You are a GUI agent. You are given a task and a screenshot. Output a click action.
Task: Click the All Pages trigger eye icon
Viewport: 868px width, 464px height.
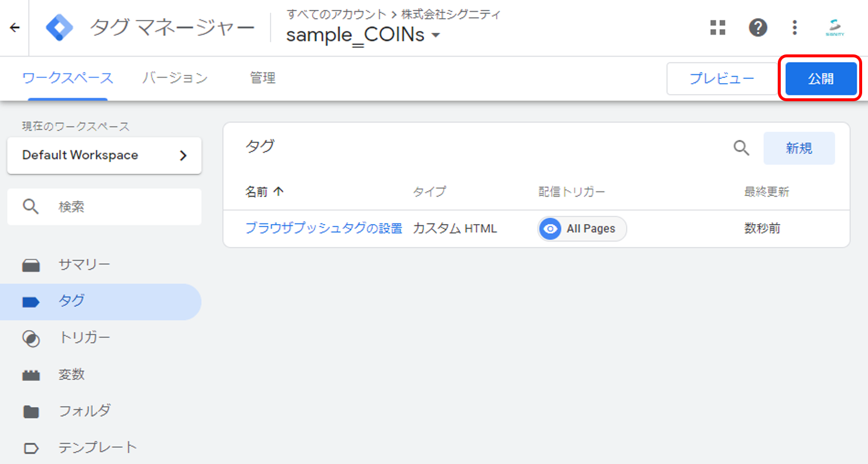(x=550, y=229)
